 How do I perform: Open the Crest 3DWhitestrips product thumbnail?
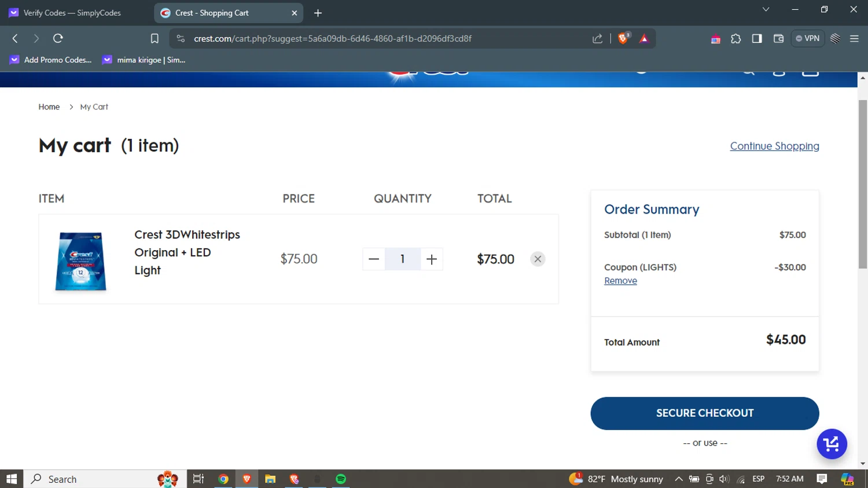[x=80, y=260]
